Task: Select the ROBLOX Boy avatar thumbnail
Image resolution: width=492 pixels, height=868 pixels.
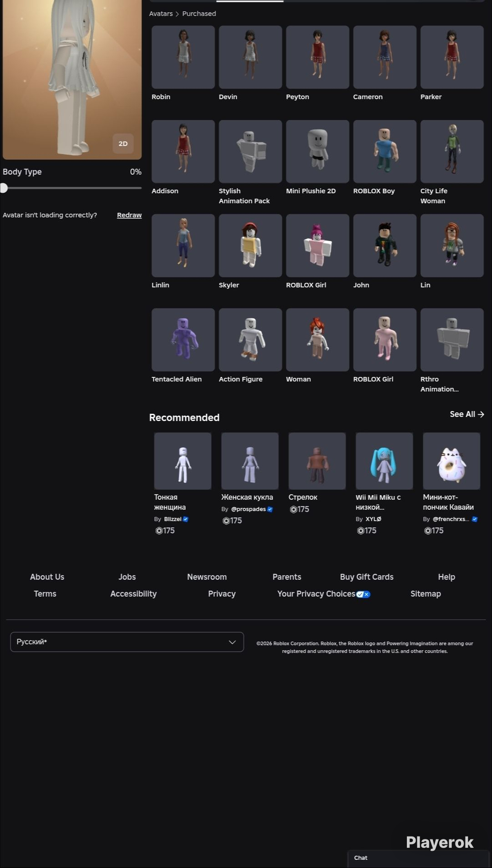Action: pyautogui.click(x=385, y=151)
